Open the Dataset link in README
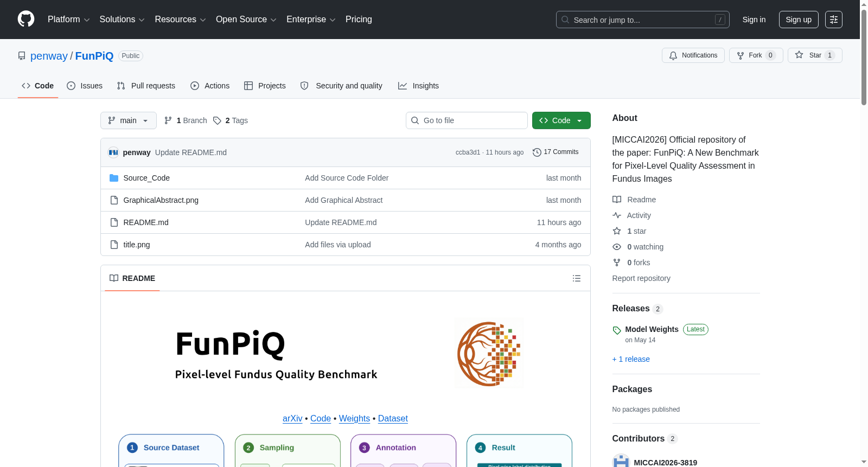This screenshot has width=868, height=467. click(393, 418)
